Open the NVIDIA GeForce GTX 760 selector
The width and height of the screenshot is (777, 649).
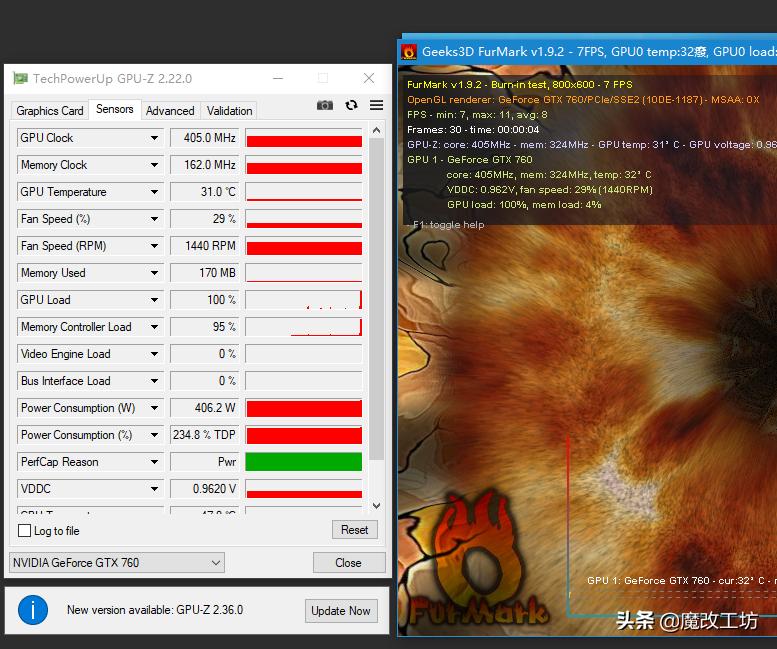click(x=117, y=563)
